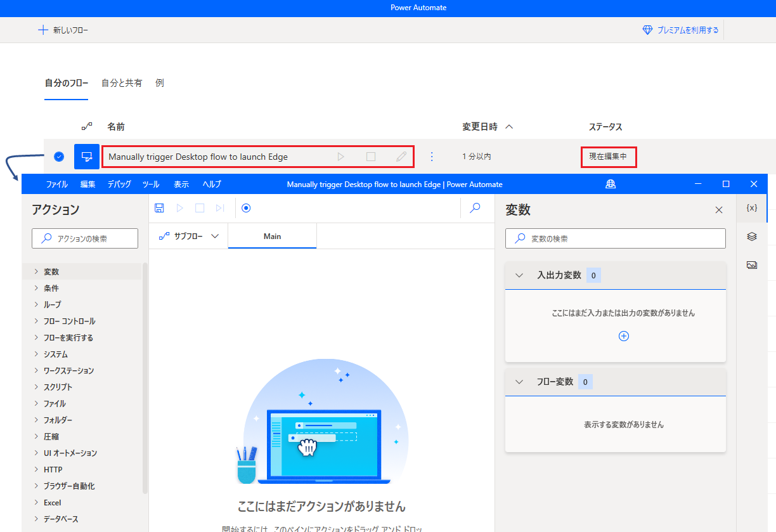Viewport: 776px width, 532px height.
Task: Click the 名前 column header
Action: point(116,127)
